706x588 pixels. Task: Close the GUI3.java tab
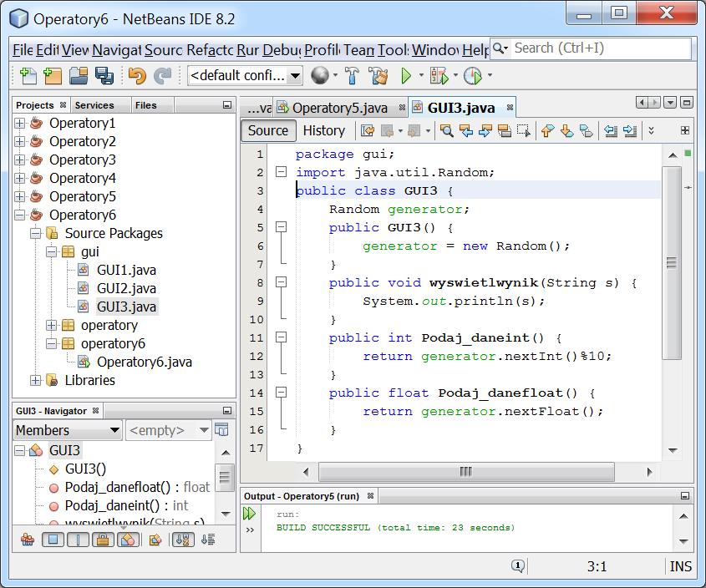coord(510,108)
